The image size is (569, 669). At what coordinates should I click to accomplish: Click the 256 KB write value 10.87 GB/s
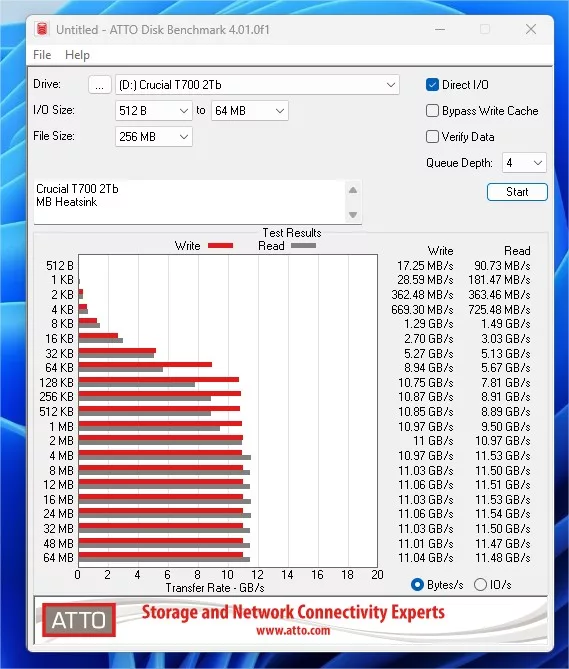(426, 397)
